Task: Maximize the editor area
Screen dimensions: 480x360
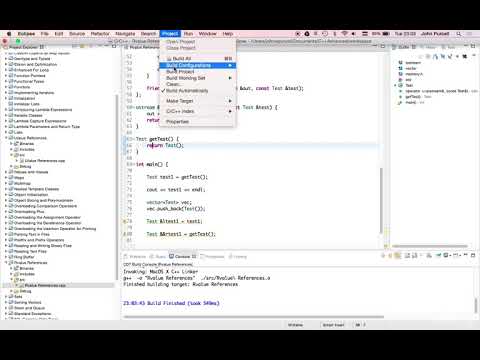Action: 383,46
